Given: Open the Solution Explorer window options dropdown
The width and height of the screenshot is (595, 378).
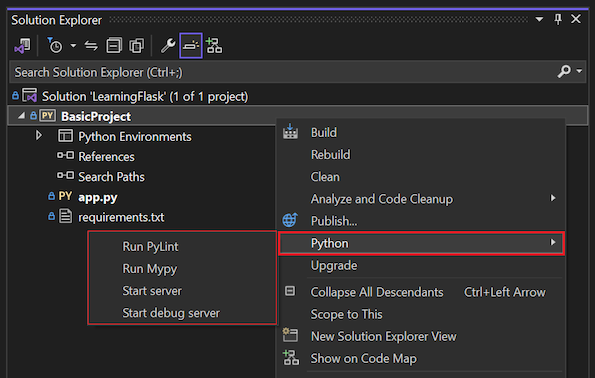Looking at the screenshot, I should point(539,19).
